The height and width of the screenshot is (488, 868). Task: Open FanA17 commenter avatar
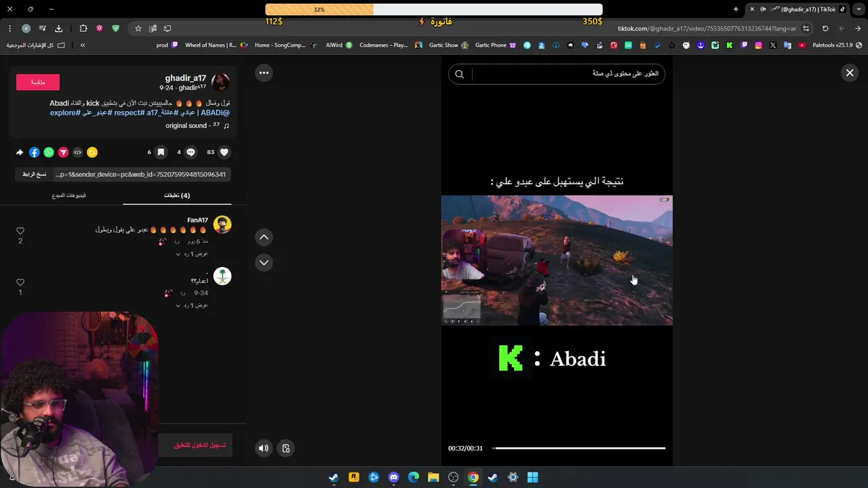tap(222, 224)
